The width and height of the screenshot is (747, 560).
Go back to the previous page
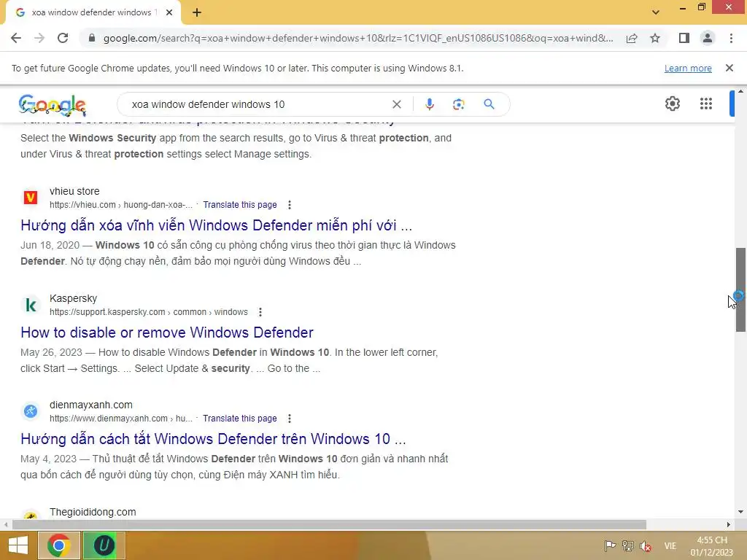coord(16,38)
